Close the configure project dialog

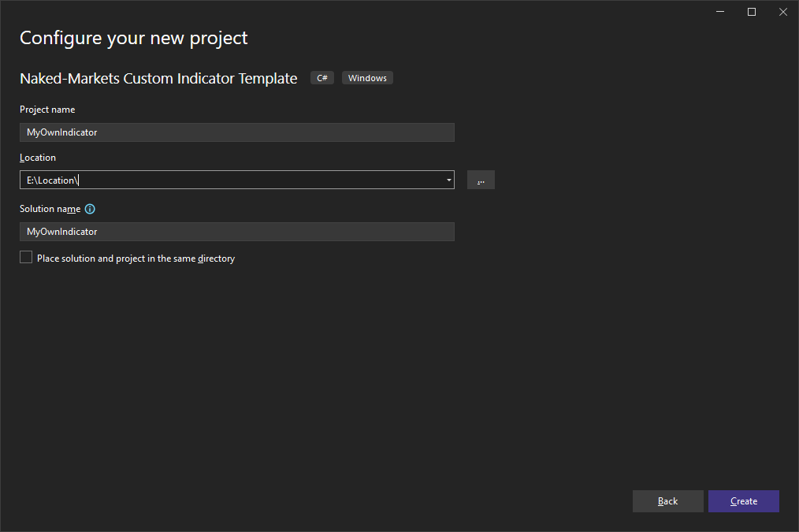tap(783, 12)
